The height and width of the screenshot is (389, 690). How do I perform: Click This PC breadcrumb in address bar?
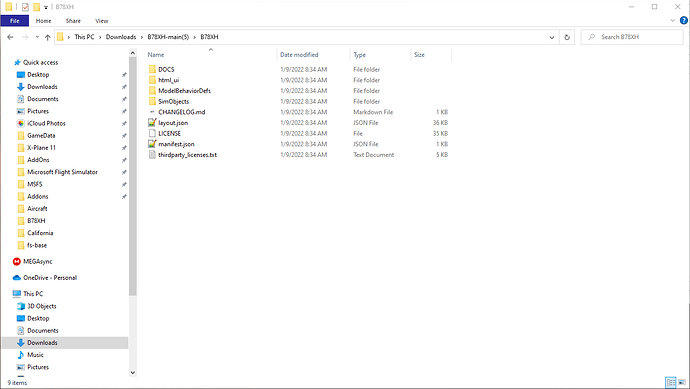pos(84,37)
